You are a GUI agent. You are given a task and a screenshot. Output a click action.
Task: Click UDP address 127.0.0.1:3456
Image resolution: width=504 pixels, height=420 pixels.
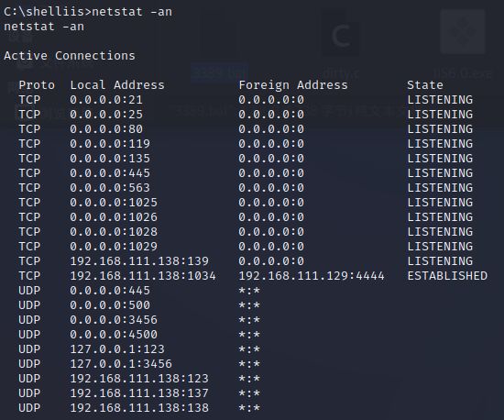pyautogui.click(x=121, y=364)
